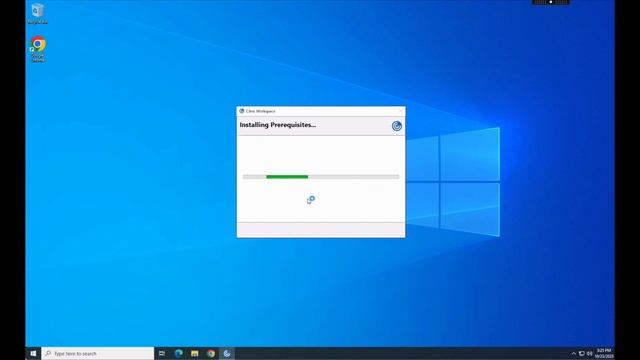Show hidden system tray icons
640x360 pixels.
tap(573, 353)
